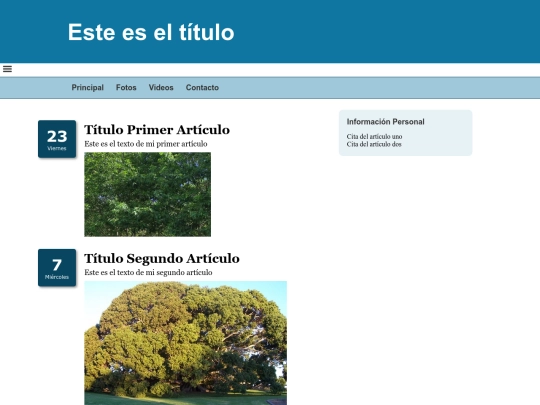Open the hamburger menu icon
The height and width of the screenshot is (405, 540).
(x=7, y=69)
